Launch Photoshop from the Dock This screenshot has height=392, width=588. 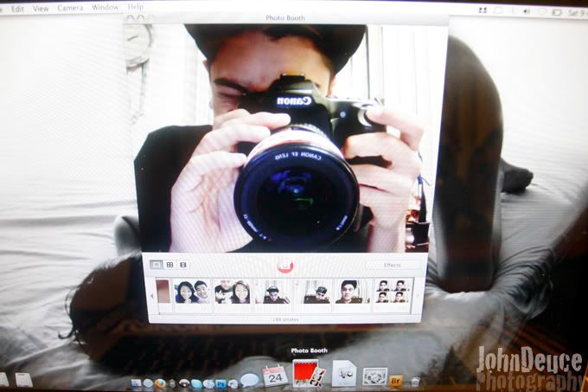pyautogui.click(x=220, y=383)
